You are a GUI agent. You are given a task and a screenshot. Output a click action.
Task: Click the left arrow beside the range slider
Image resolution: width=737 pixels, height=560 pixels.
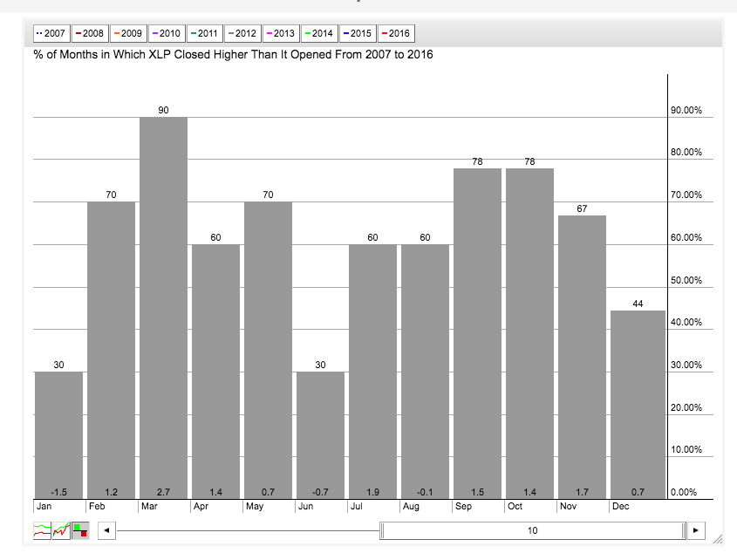point(106,530)
